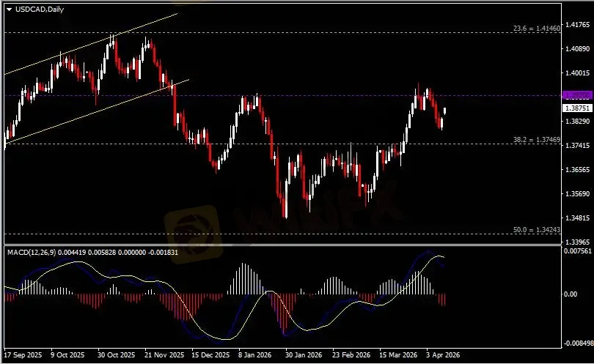The image size is (594, 364).
Task: Click the 1.36565 price scale value
Action: (577, 170)
